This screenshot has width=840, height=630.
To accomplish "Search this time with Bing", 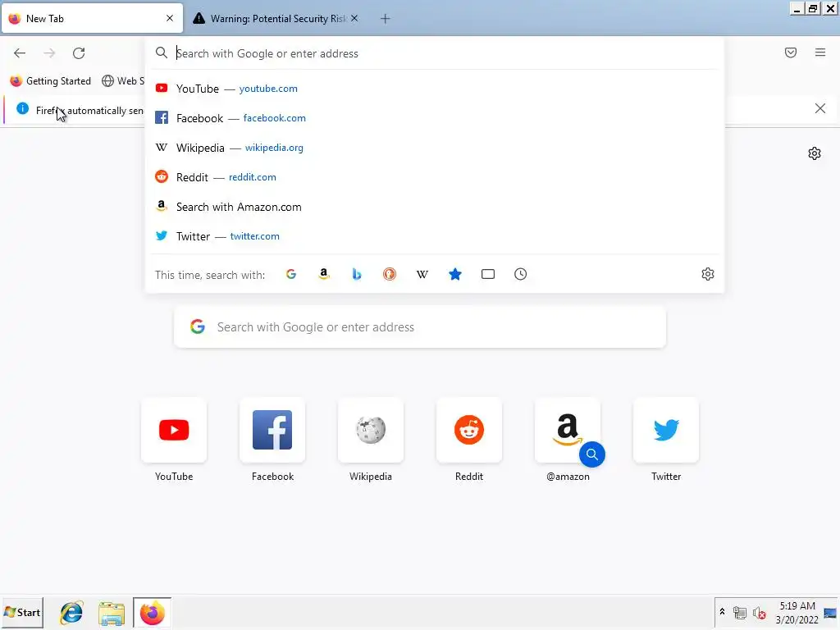I will tap(357, 274).
